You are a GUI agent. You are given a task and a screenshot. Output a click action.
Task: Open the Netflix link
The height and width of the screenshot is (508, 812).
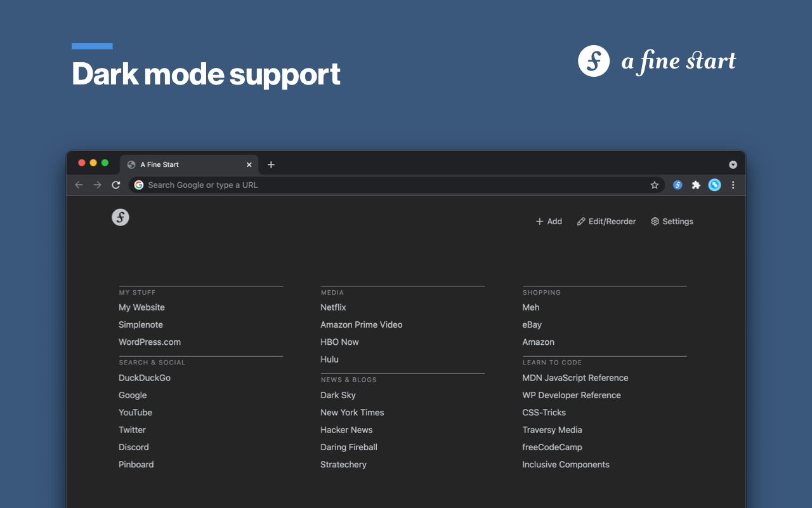point(333,307)
